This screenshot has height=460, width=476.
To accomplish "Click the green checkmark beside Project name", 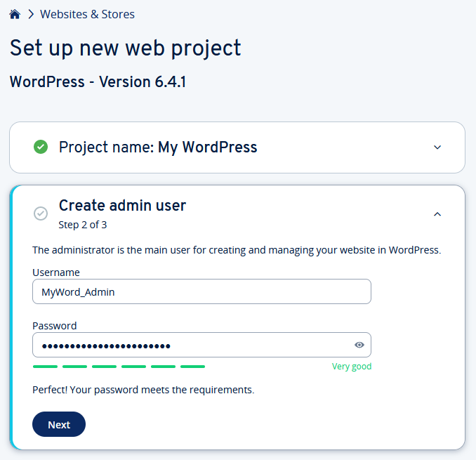I will coord(41,147).
